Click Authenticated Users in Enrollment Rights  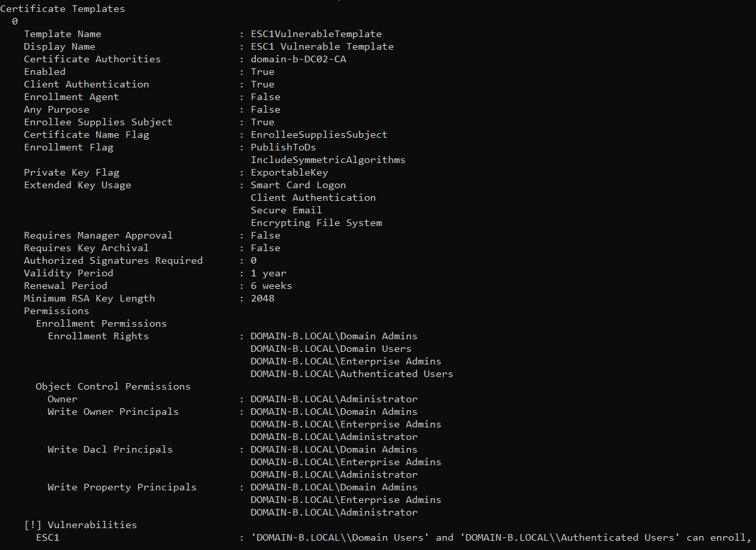[x=352, y=374]
